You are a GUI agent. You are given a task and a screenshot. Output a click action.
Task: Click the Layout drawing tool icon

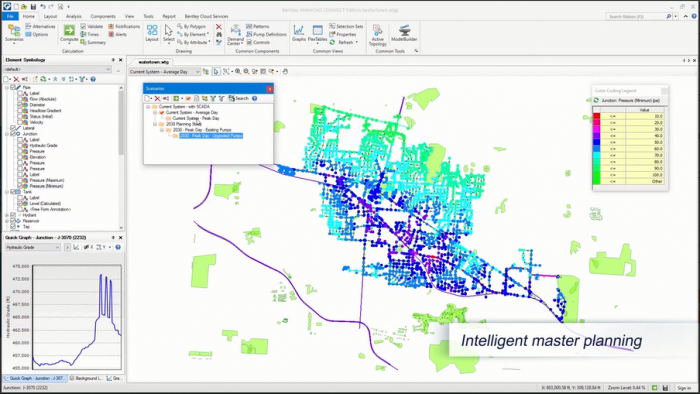click(x=152, y=33)
